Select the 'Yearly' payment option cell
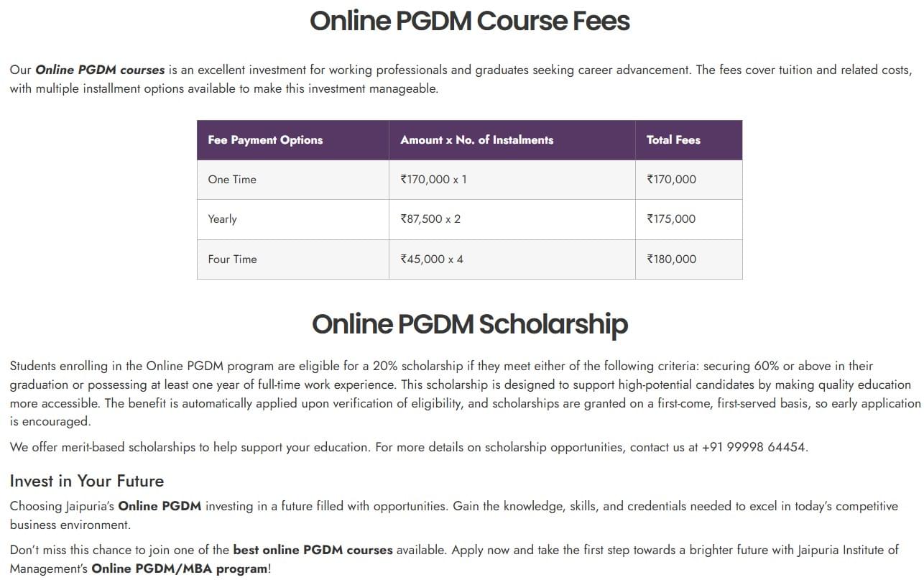Image resolution: width=924 pixels, height=580 pixels. click(x=222, y=219)
